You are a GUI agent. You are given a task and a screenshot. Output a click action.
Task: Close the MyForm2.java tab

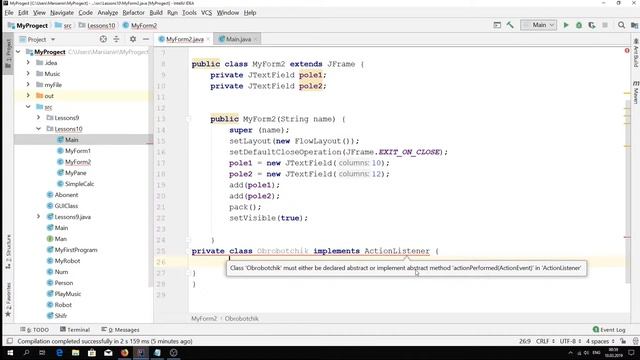pyautogui.click(x=208, y=39)
